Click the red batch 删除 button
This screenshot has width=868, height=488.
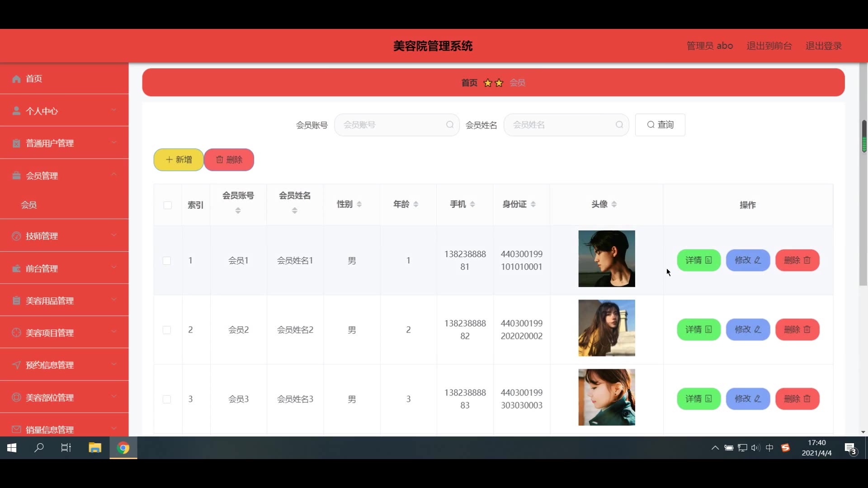click(229, 160)
